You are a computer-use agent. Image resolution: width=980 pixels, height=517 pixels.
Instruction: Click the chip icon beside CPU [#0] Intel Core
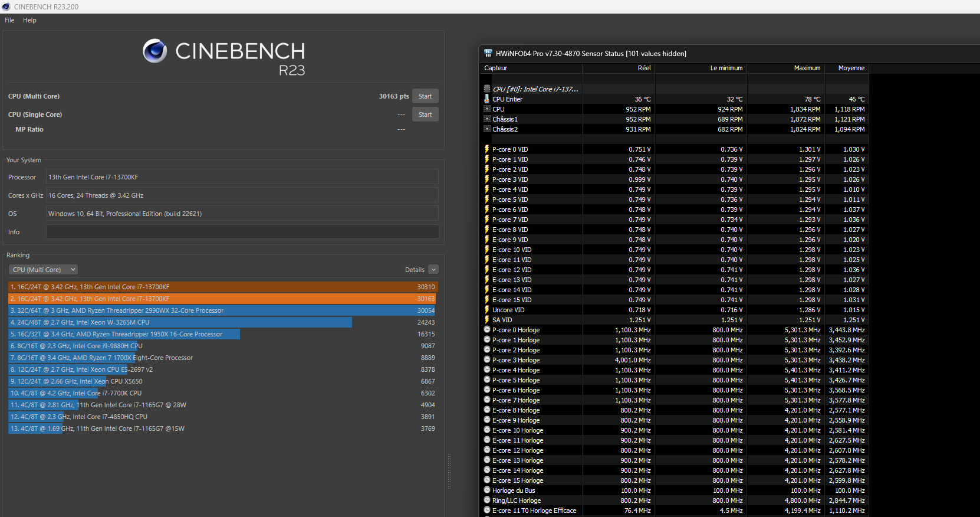click(487, 89)
